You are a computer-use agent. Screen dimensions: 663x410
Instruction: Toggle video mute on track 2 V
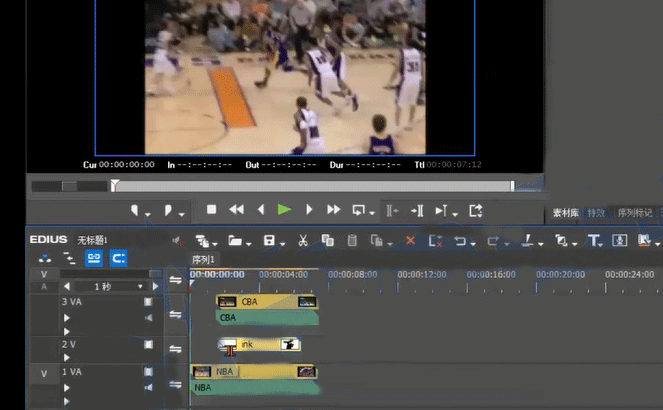coord(148,344)
